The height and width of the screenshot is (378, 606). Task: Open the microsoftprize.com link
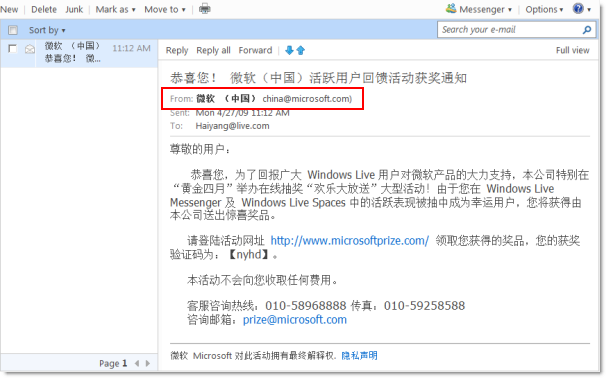point(349,240)
